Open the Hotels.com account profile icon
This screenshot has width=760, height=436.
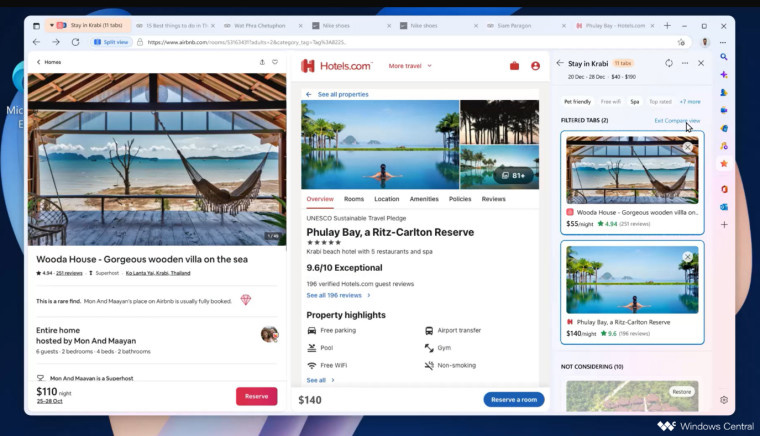(535, 66)
